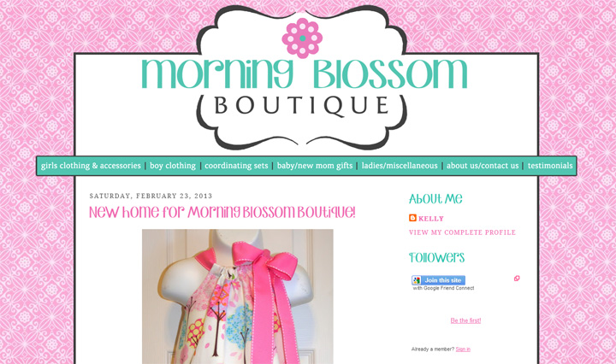Open Kelly's profile link
Screen dimensions: 616x364
click(431, 219)
